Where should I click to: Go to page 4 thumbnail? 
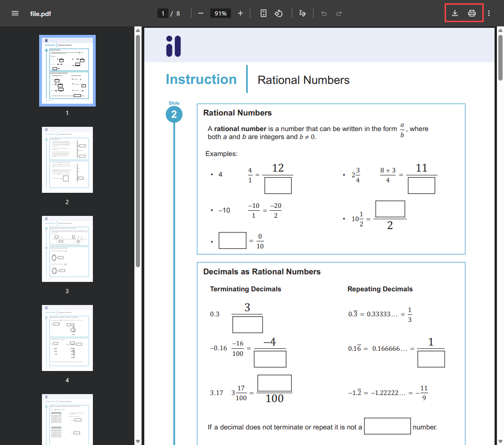coord(67,338)
